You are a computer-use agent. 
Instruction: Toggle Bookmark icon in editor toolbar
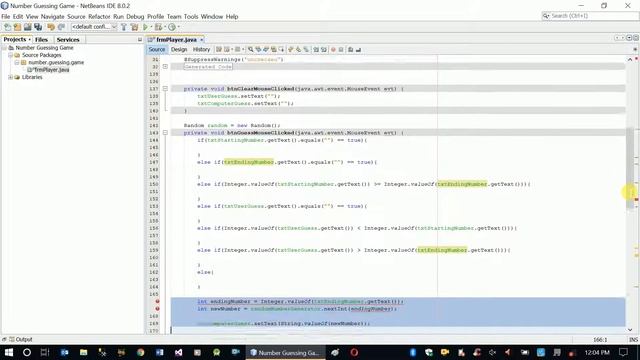[x=306, y=49]
